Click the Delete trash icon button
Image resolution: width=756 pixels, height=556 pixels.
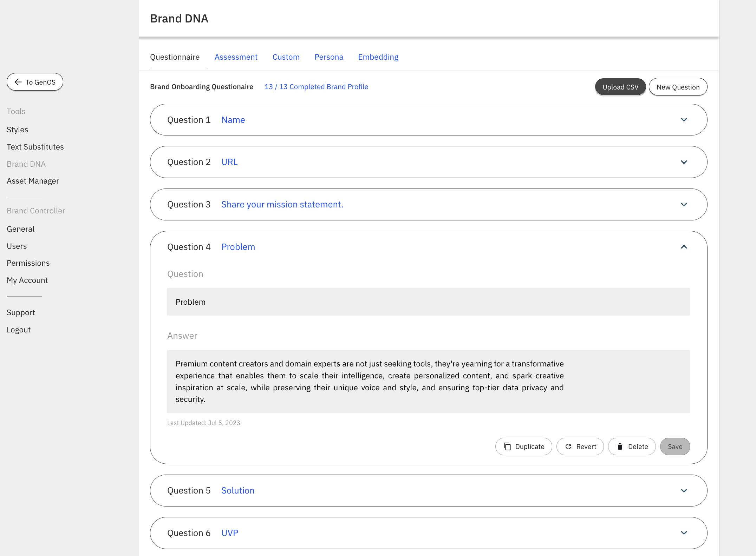point(632,446)
